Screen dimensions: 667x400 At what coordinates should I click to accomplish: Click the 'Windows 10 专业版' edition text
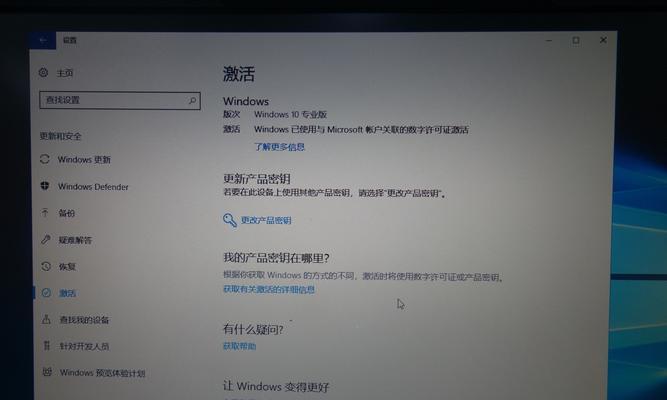[291, 114]
